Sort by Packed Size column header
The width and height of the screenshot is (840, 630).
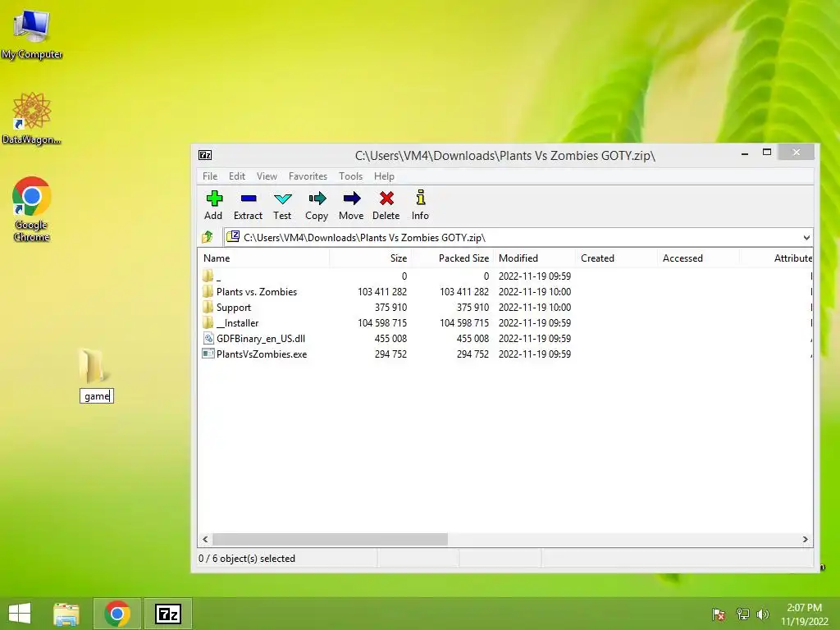(x=452, y=258)
